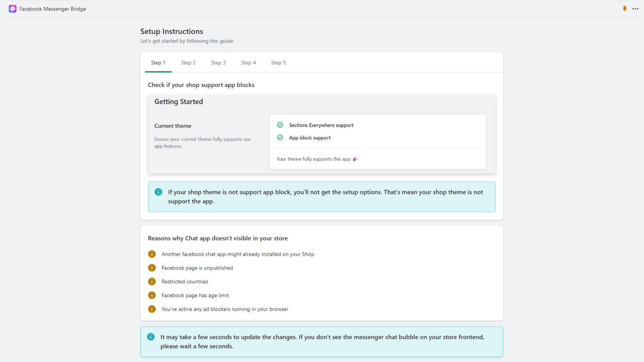Go to the Step 4 tab

click(249, 63)
